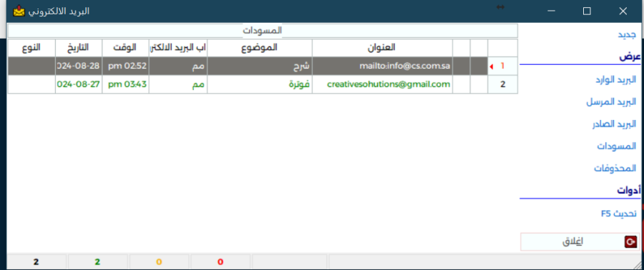Select row number 2
644x270 pixels.
pyautogui.click(x=503, y=84)
